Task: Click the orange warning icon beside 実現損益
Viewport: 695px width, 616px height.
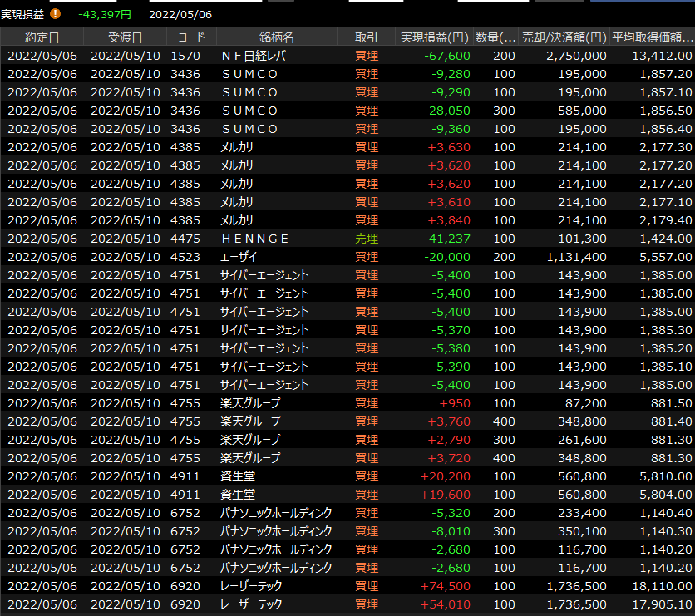Action: tap(56, 14)
